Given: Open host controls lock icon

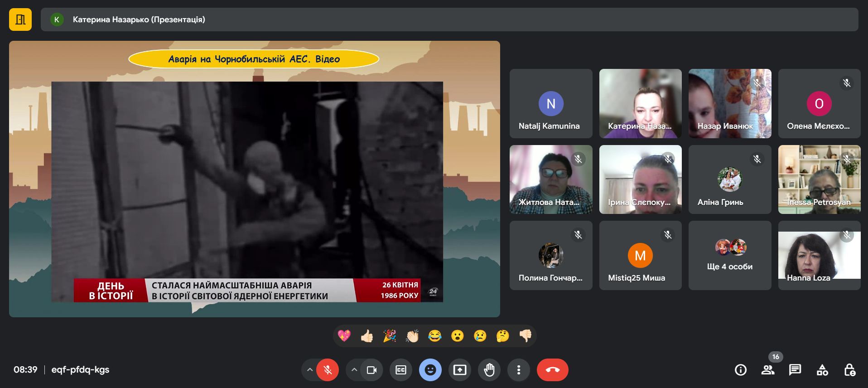Looking at the screenshot, I should (849, 370).
